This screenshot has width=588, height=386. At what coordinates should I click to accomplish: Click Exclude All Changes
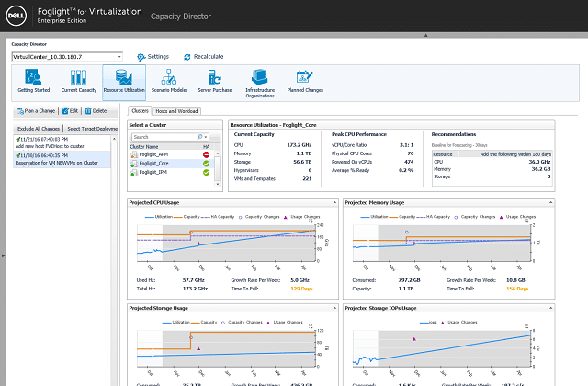39,129
